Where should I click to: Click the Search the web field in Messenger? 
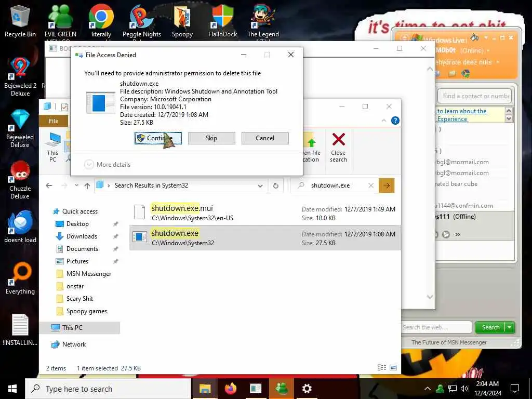[436, 327]
